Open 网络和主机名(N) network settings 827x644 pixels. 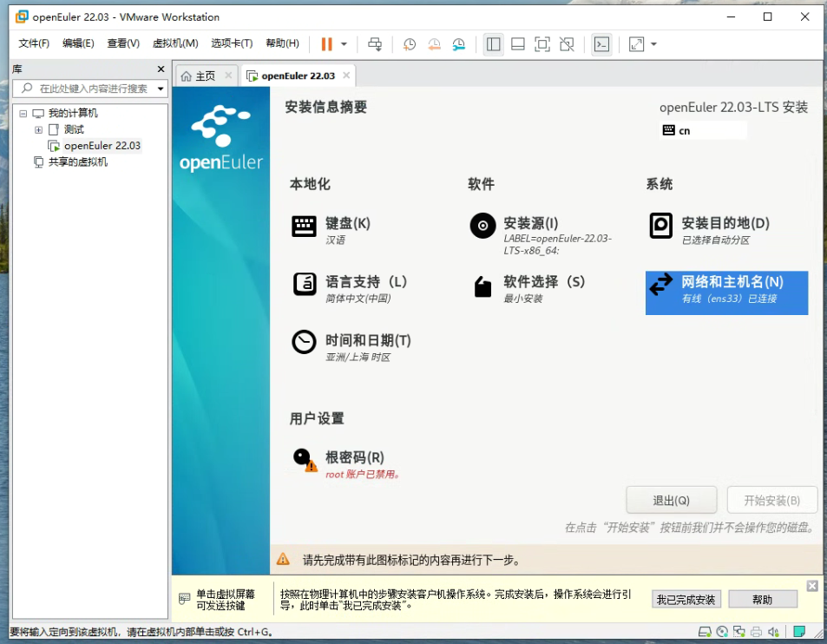727,292
